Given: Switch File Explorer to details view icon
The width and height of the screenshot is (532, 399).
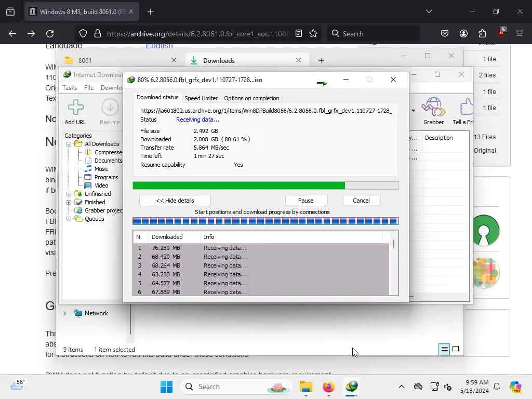Looking at the screenshot, I should pyautogui.click(x=444, y=349).
